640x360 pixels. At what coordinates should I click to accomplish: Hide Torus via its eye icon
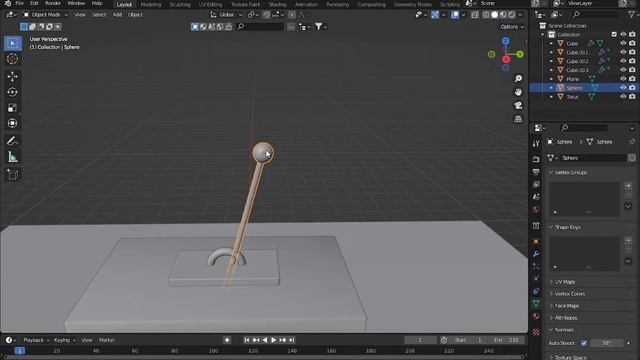click(623, 97)
